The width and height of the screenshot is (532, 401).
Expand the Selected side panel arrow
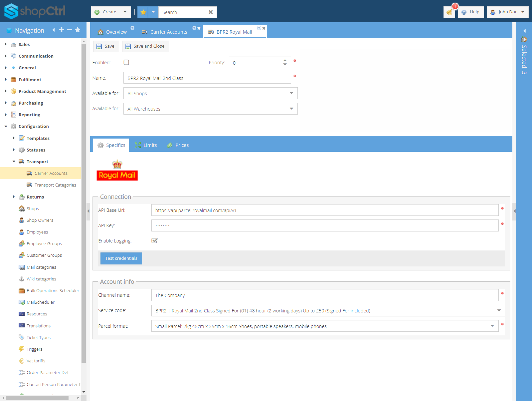pos(524,31)
